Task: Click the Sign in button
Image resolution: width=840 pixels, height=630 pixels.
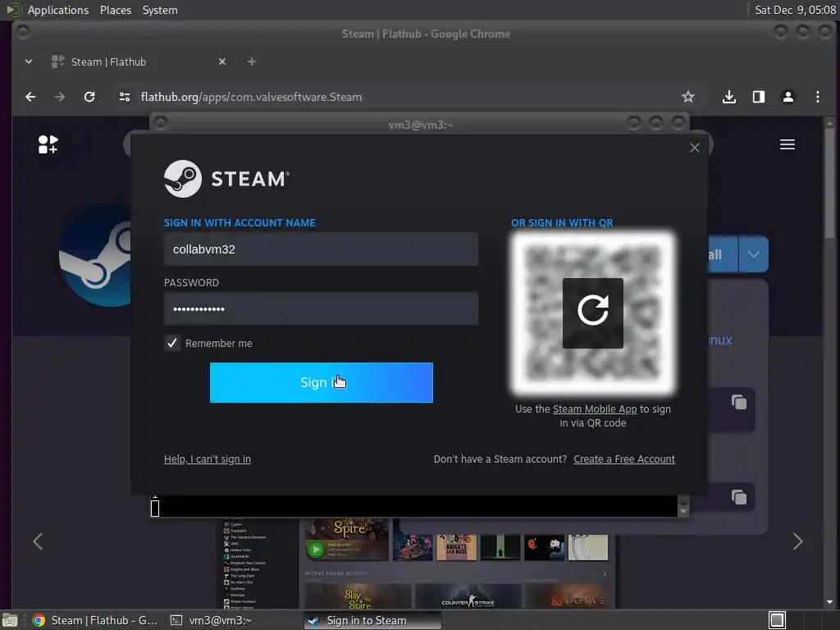Action: pyautogui.click(x=322, y=382)
